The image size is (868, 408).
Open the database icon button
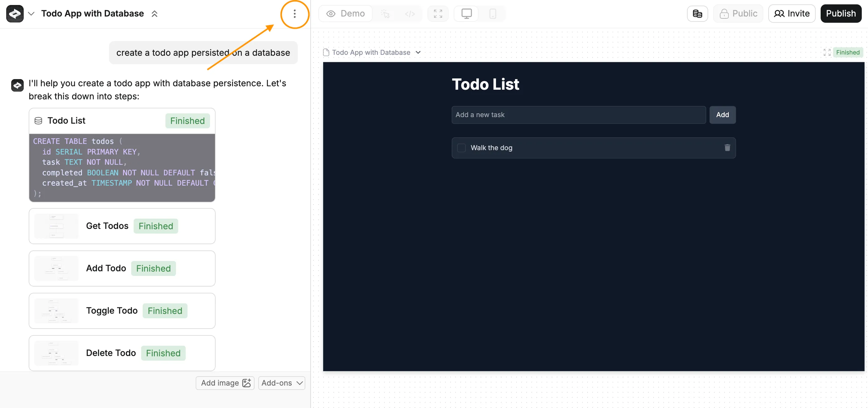697,14
